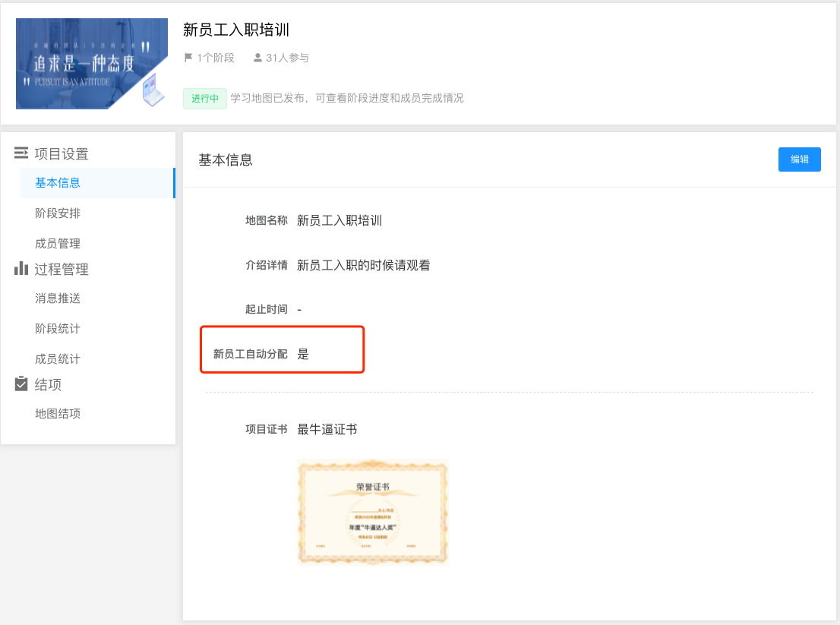Click the flag icon beside 1个阶段
This screenshot has width=840, height=625.
point(188,57)
